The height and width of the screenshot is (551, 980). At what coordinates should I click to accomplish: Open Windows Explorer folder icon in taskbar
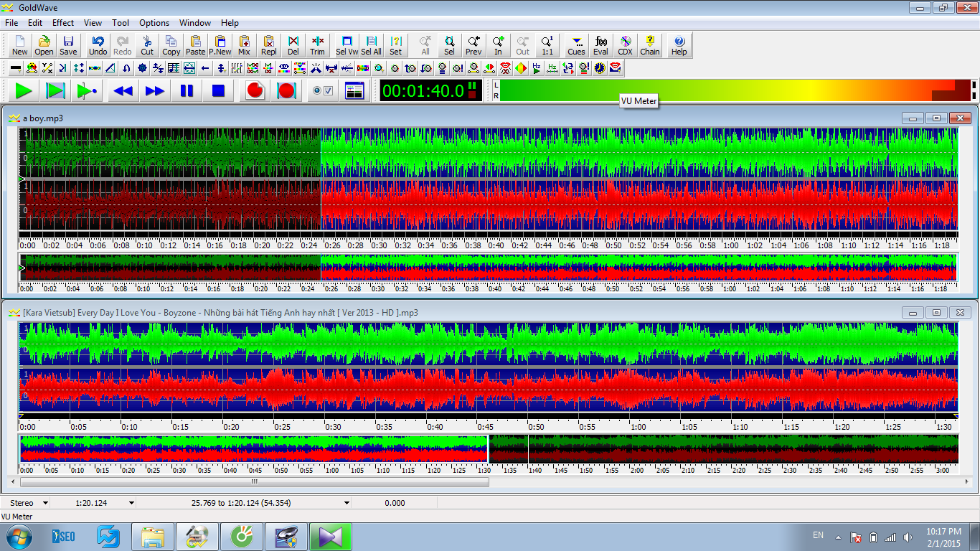coord(153,537)
